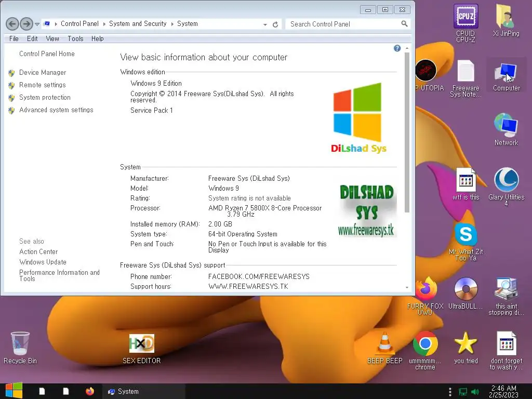Viewport: 532px width, 399px height.
Task: Open the Tools menu
Action: point(75,38)
